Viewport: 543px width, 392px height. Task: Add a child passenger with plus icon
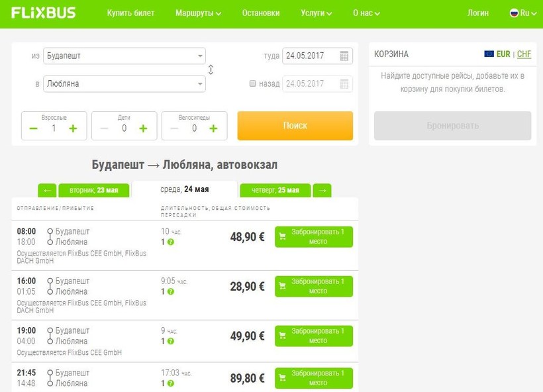(x=143, y=128)
